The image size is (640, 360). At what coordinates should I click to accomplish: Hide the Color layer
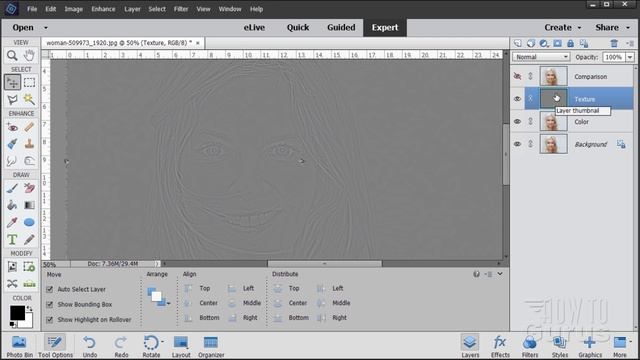517,121
